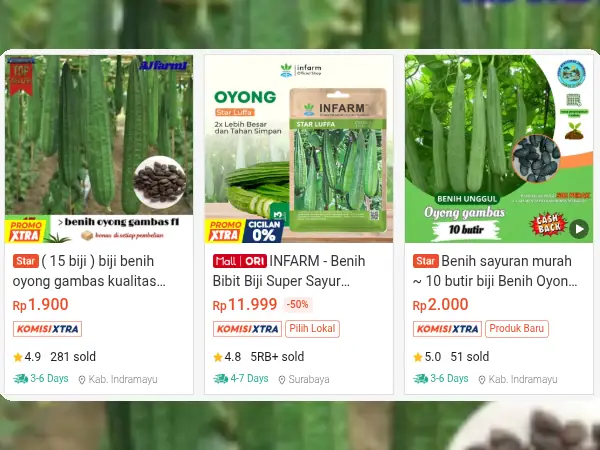Screen dimensions: 600x450
Task: Play the video on Oyong gambas product
Action: [579, 229]
